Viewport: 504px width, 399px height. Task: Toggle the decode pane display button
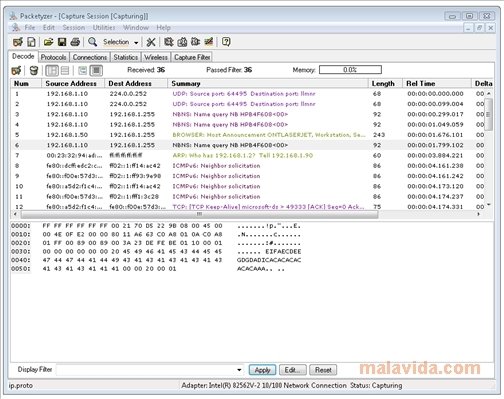(x=82, y=70)
